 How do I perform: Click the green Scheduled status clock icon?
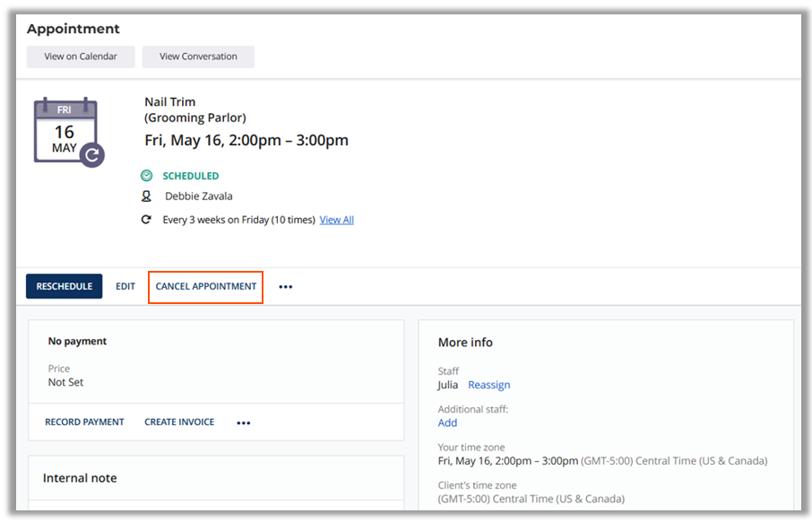147,176
